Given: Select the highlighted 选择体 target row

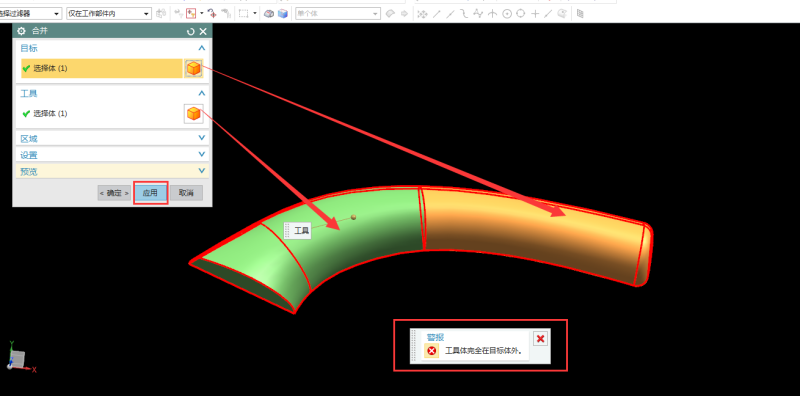Looking at the screenshot, I should pos(102,68).
